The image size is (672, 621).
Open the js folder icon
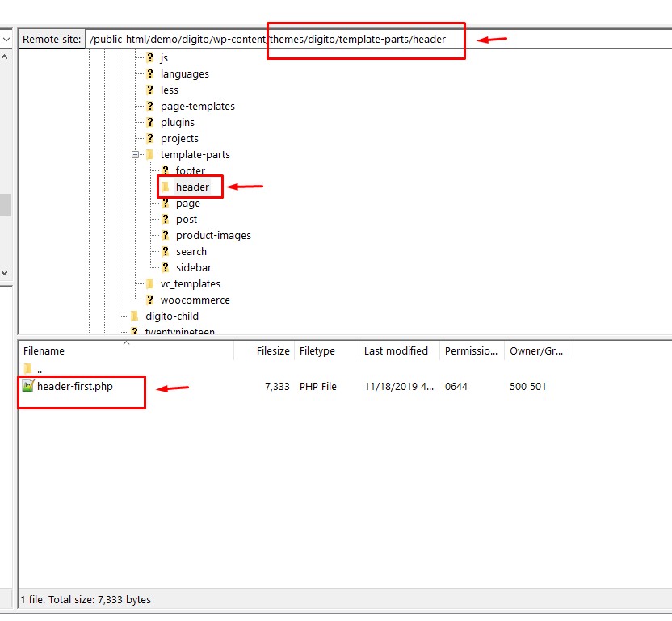coord(150,57)
